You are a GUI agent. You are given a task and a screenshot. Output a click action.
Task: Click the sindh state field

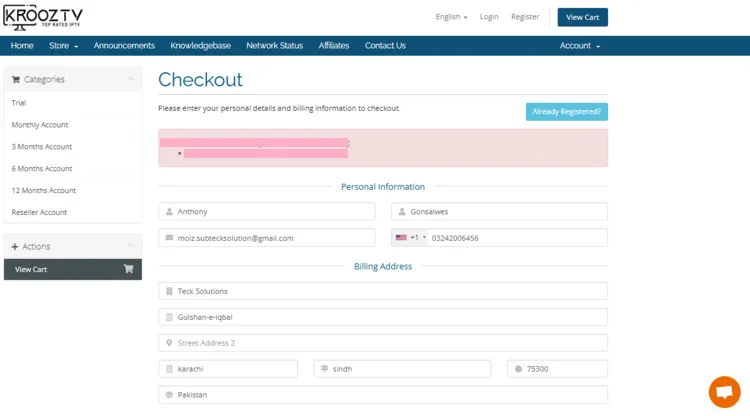(402, 369)
